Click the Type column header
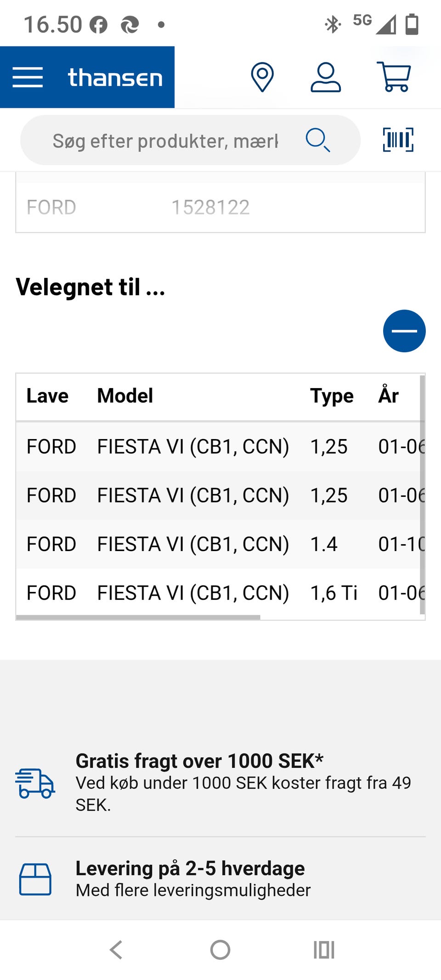 332,396
